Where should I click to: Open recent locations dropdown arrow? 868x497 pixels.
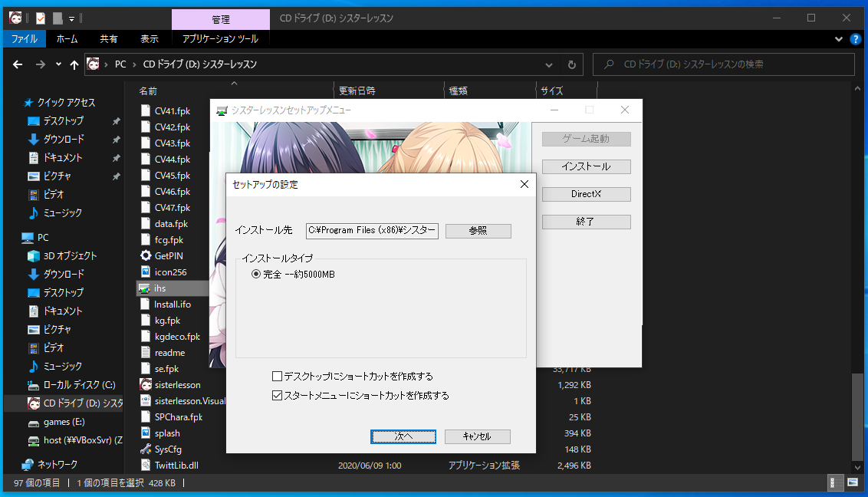[x=58, y=64]
